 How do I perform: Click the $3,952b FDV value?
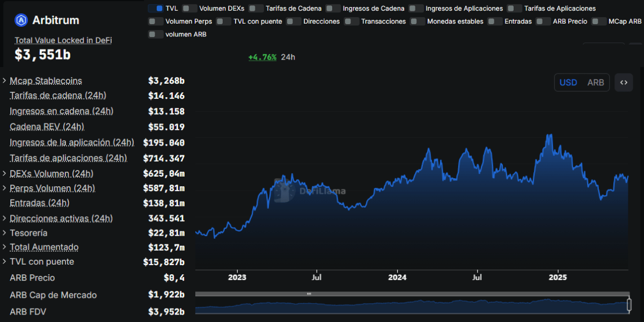tap(166, 312)
